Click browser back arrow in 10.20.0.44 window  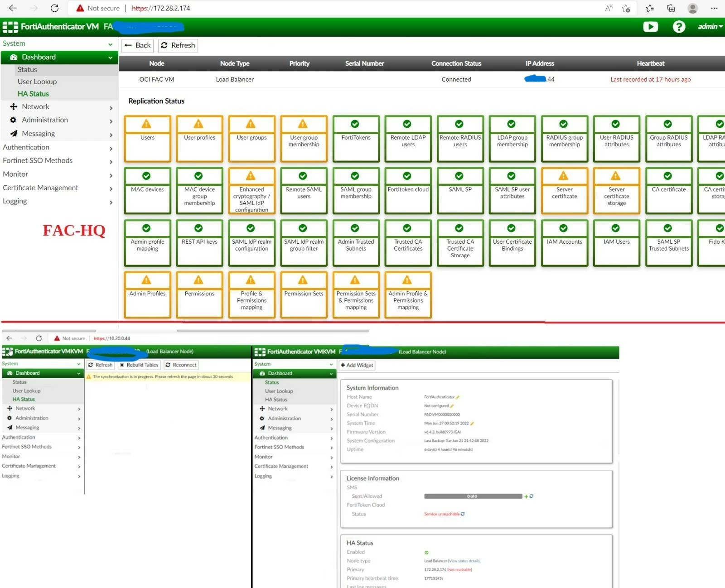coord(9,338)
